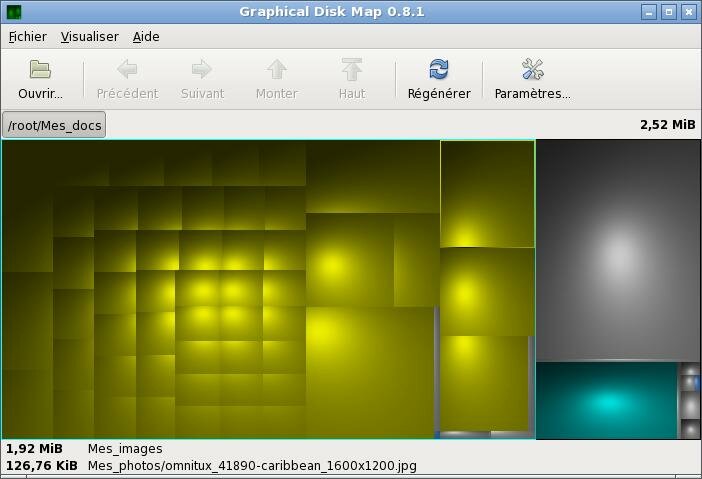The image size is (702, 479).
Task: Click the 2,52 MiB total size label
Action: (668, 125)
